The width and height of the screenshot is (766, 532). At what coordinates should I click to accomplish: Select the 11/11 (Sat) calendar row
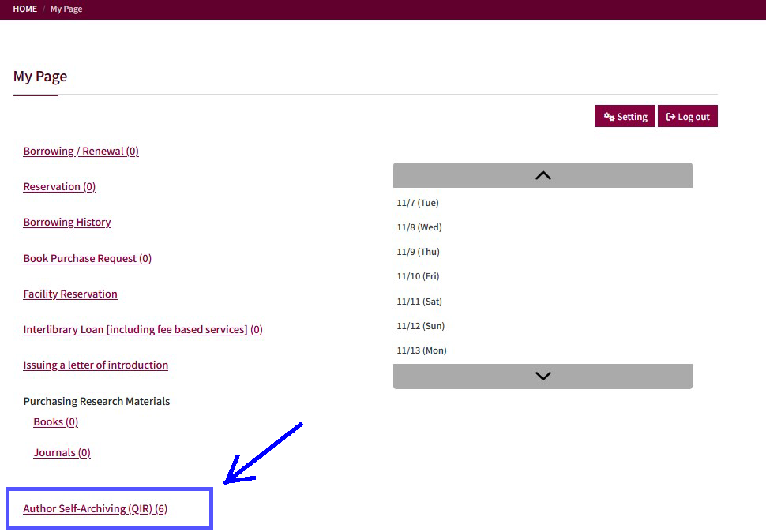[543, 302]
